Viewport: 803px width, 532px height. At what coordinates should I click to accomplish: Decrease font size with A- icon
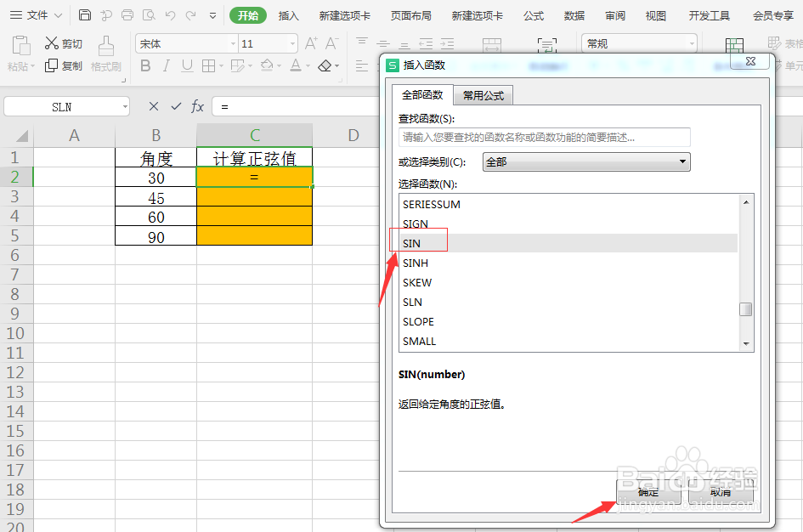coord(332,43)
